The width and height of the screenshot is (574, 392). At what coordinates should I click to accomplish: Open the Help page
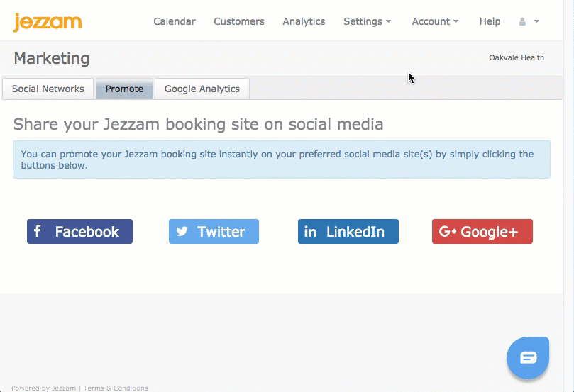[490, 21]
